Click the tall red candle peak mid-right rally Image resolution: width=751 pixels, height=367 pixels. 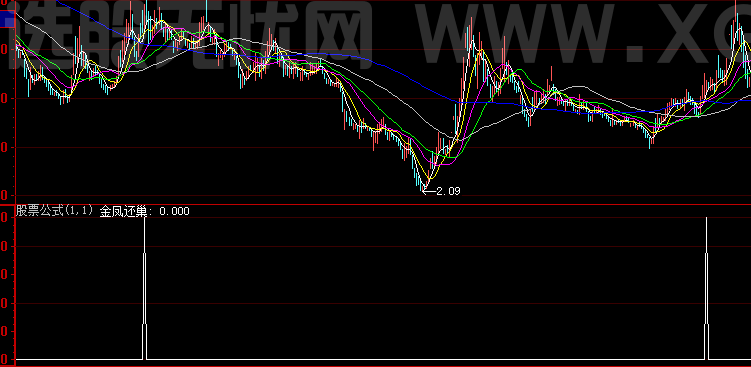point(472,34)
